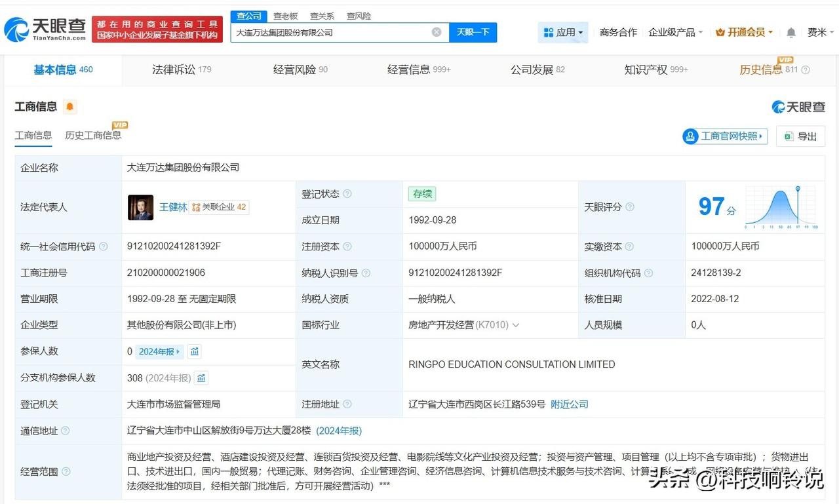
Task: Open the notifications bell in top bar
Action: click(791, 32)
